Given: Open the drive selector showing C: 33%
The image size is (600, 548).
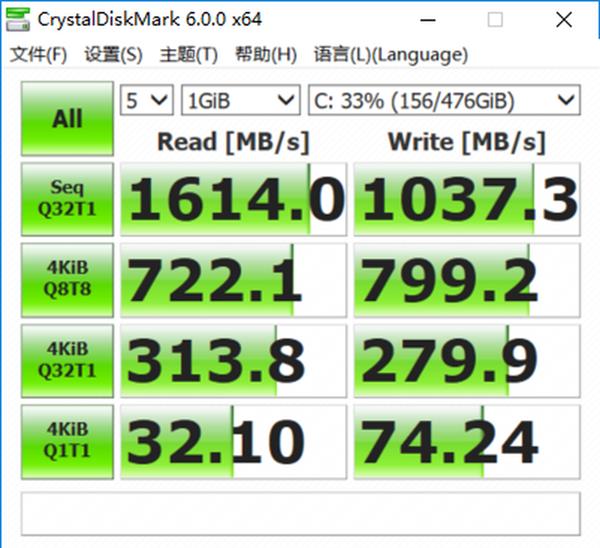Looking at the screenshot, I should [443, 100].
